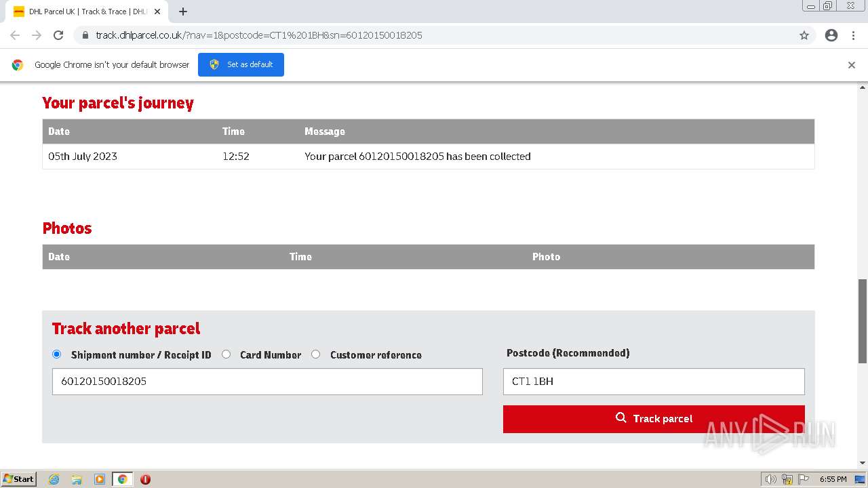This screenshot has height=488, width=868.
Task: Bookmark this page with the star icon
Action: click(x=804, y=35)
